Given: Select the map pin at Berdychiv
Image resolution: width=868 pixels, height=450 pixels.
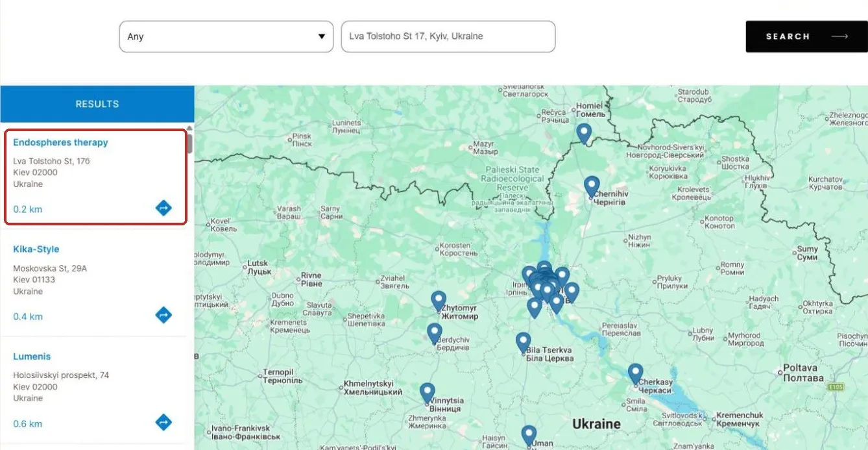Looking at the screenshot, I should (x=434, y=334).
